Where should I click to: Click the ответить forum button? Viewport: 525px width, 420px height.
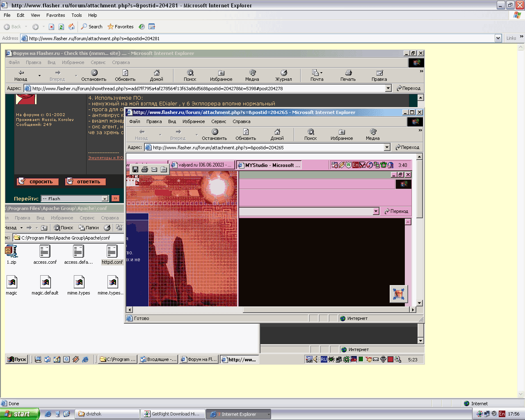(85, 182)
